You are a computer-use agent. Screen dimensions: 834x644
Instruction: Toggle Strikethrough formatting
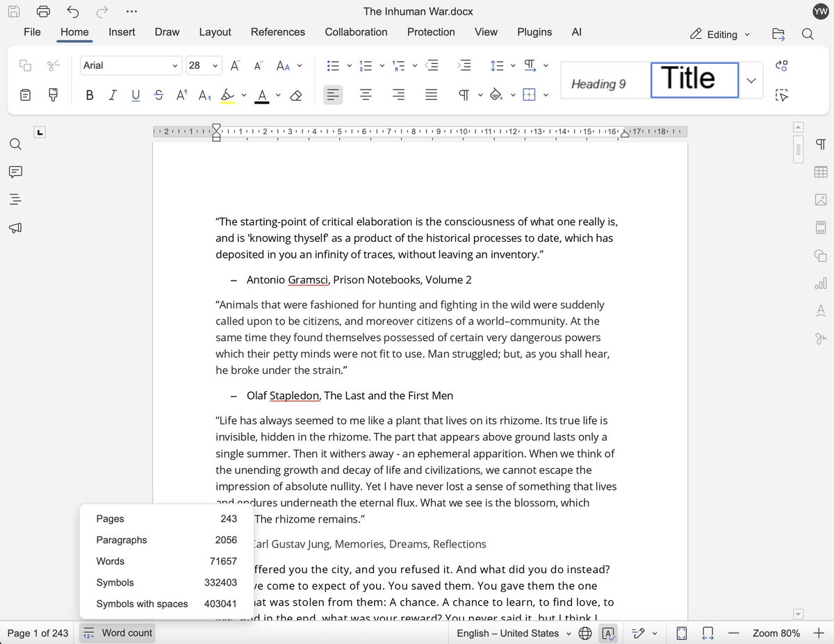[x=158, y=95]
